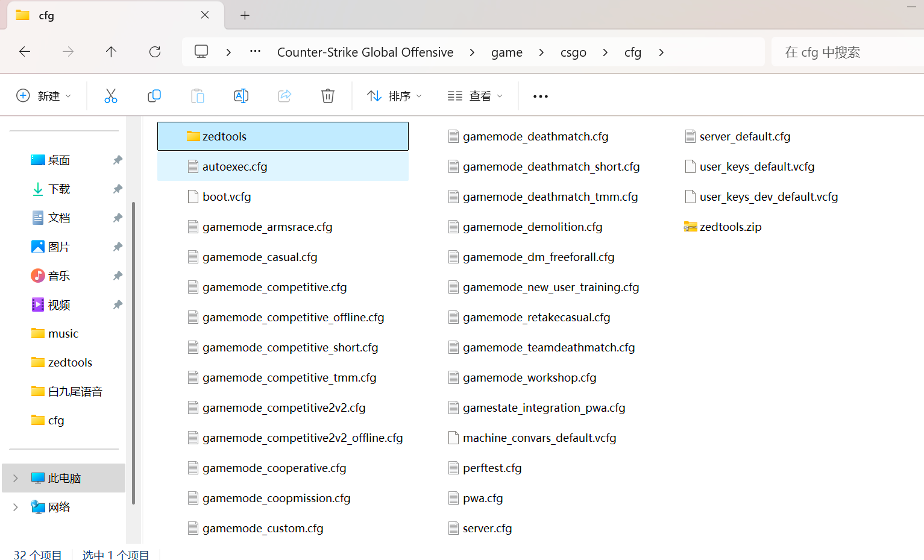Click the Copy icon in toolbar

(154, 96)
